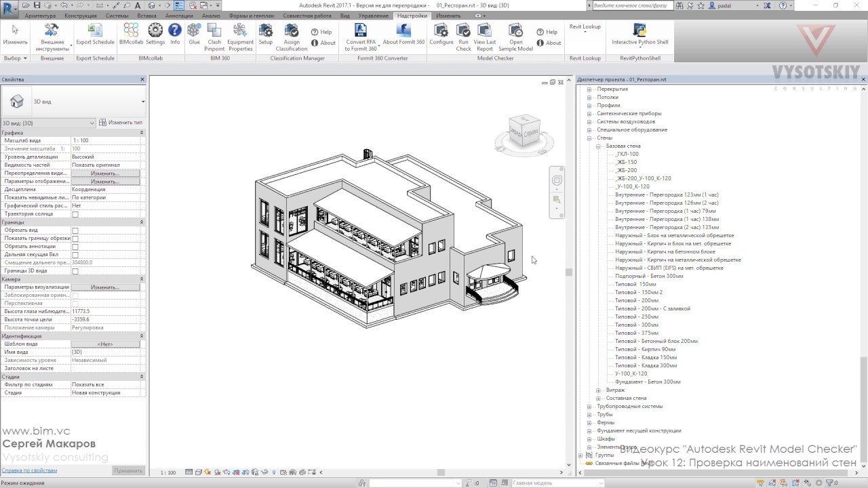
Task: Open Clash Pinpoint tool
Action: [x=214, y=37]
